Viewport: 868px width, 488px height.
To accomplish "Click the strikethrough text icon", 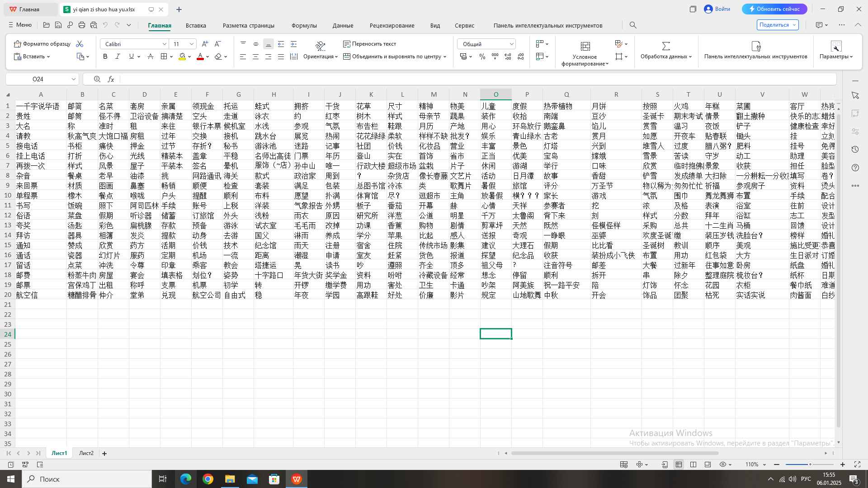I will click(151, 56).
